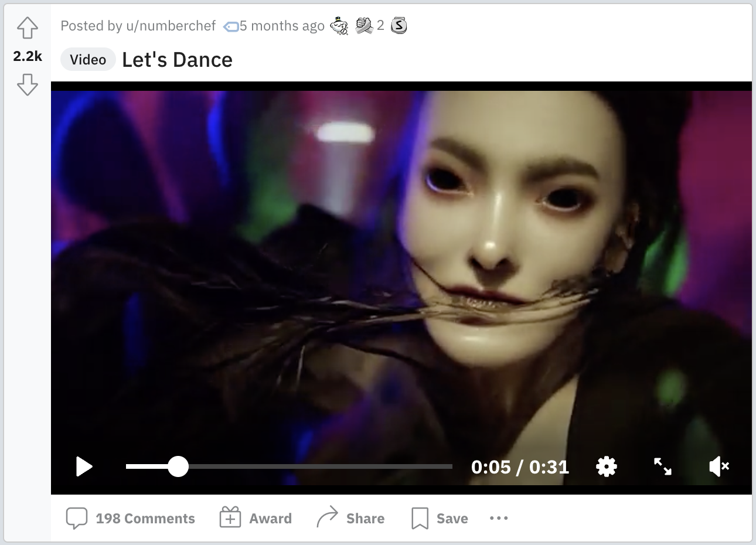The height and width of the screenshot is (545, 756).
Task: Click the award badge with count 2
Action: point(364,26)
